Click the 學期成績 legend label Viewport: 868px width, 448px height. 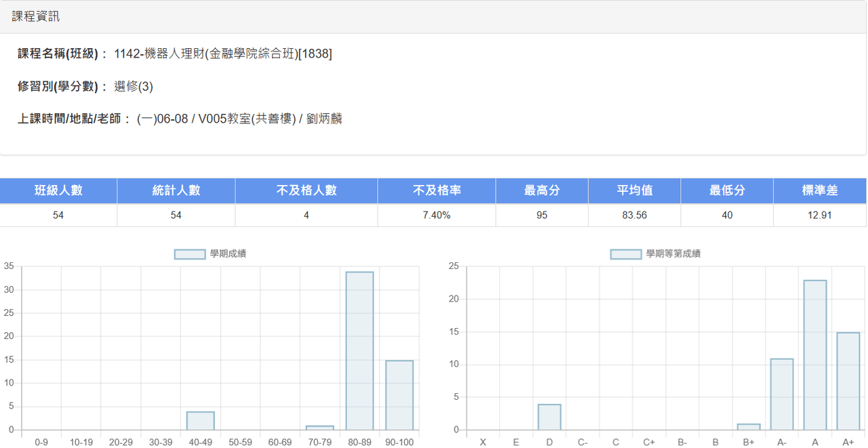tap(228, 254)
